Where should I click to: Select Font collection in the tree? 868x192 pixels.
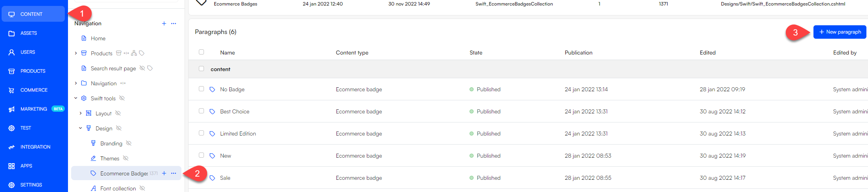coord(118,188)
